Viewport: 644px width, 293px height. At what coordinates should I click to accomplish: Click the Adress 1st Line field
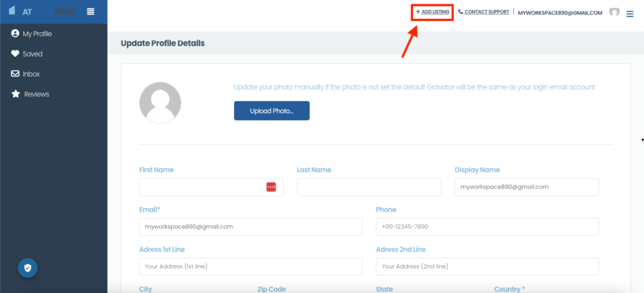pos(250,266)
